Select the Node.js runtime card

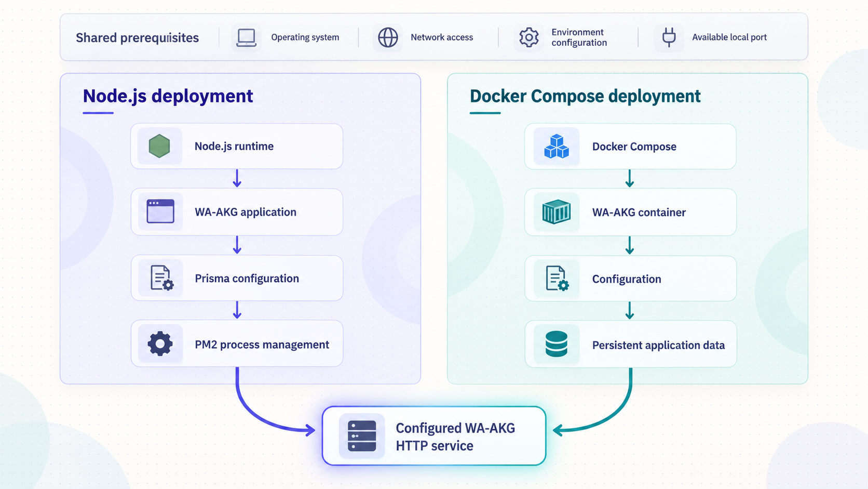[237, 146]
